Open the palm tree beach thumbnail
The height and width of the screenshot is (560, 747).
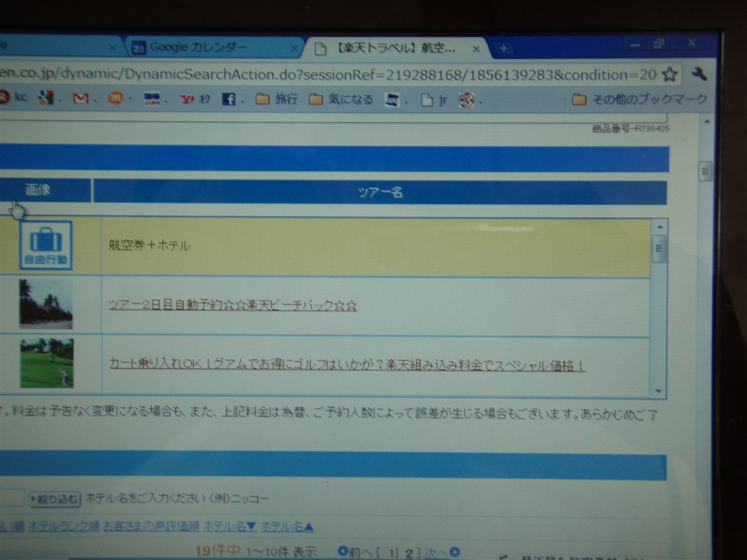tap(46, 304)
